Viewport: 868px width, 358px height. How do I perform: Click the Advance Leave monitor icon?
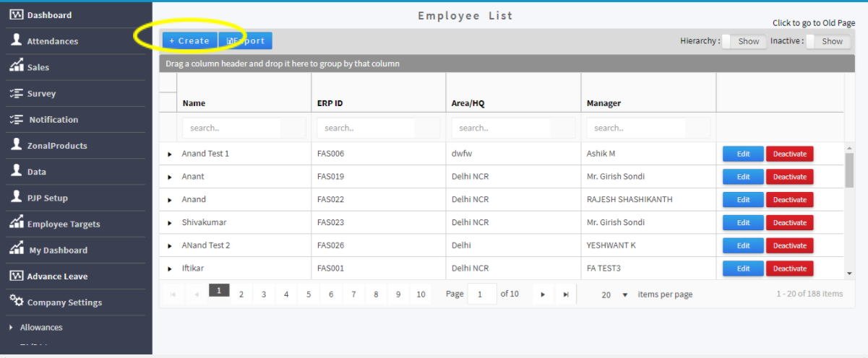coord(16,276)
